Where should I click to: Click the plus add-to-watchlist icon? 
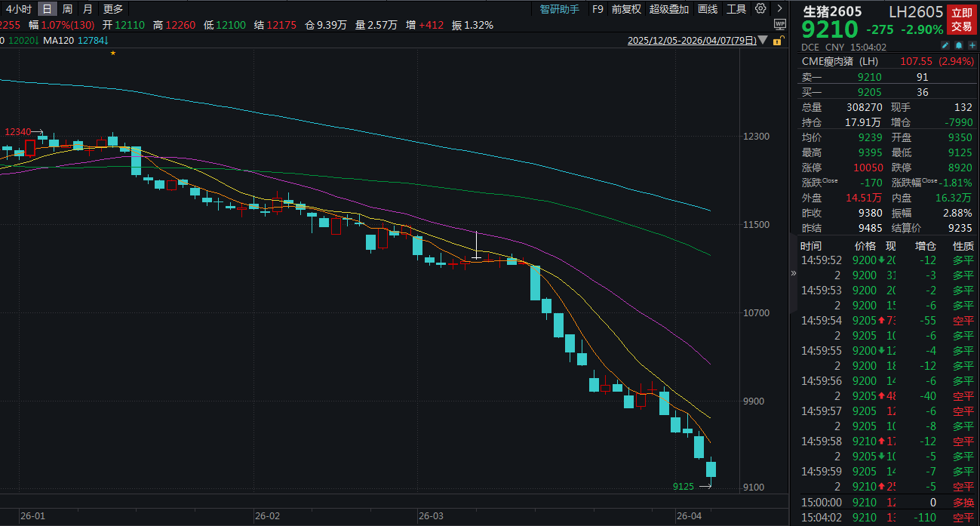point(971,46)
